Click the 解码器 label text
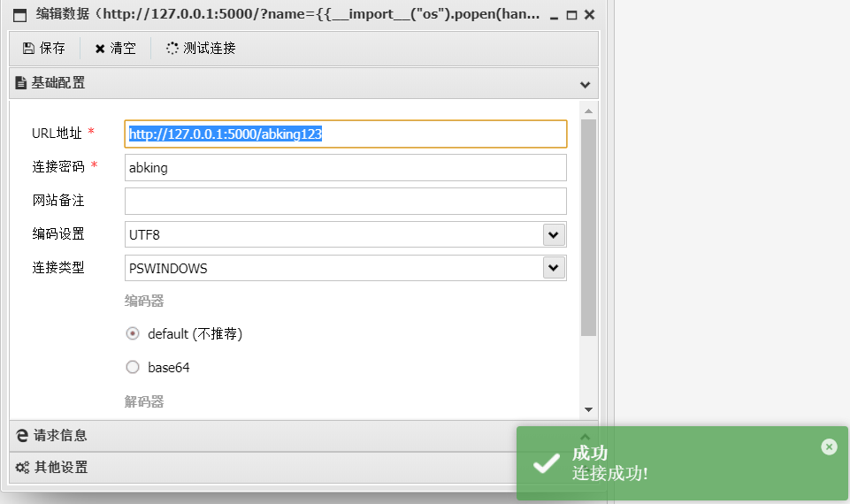This screenshot has height=504, width=850. point(144,401)
